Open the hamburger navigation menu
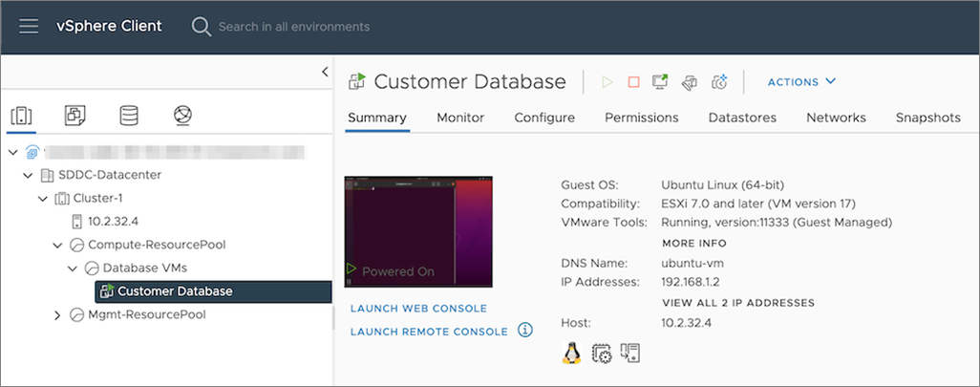Viewport: 980px width, 387px height. 29,26
